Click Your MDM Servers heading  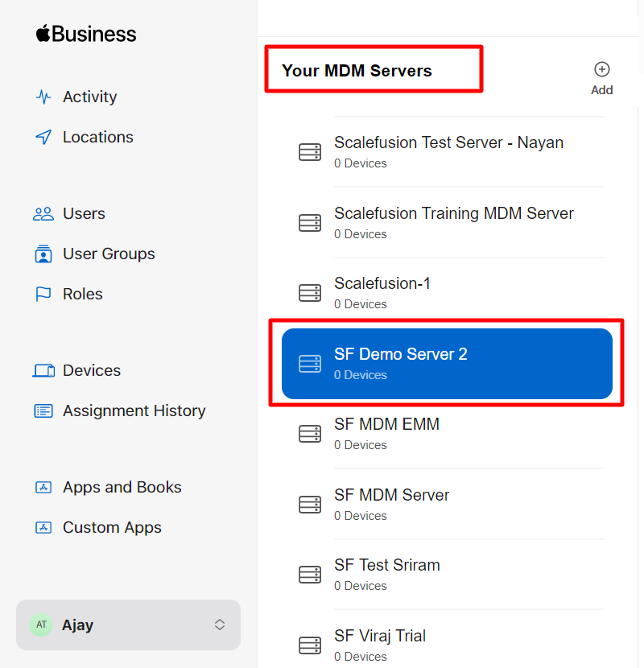(x=357, y=71)
